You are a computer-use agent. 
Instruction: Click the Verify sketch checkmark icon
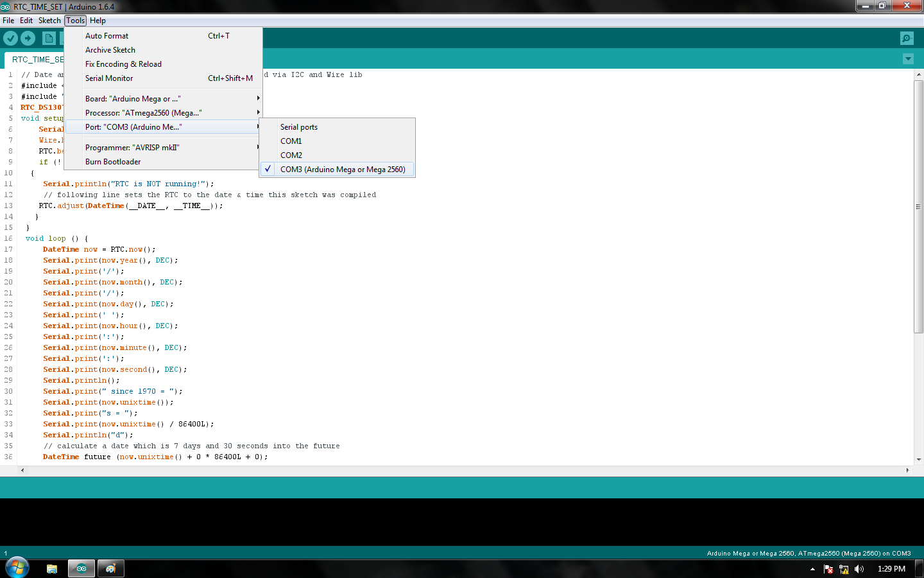[x=10, y=39]
